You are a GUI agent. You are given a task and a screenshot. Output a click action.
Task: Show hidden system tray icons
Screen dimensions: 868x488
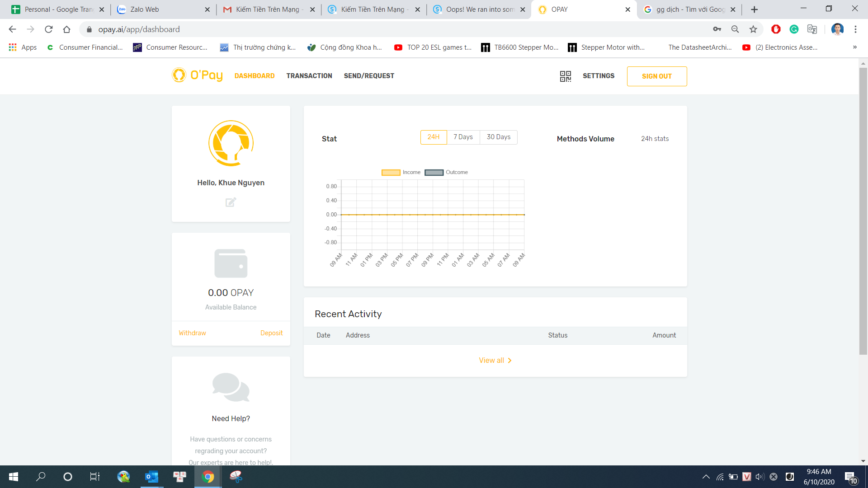pyautogui.click(x=706, y=477)
